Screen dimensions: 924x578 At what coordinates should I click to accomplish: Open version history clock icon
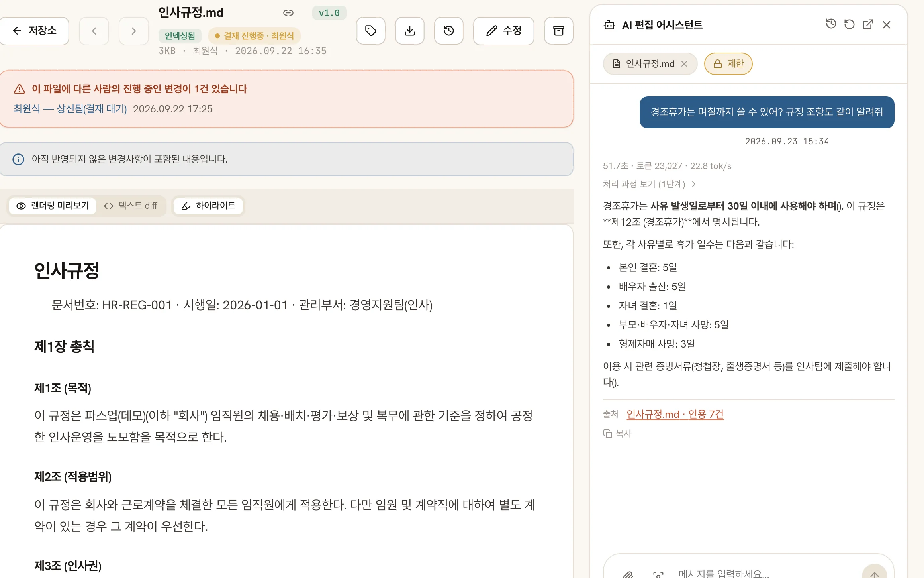[x=449, y=31]
